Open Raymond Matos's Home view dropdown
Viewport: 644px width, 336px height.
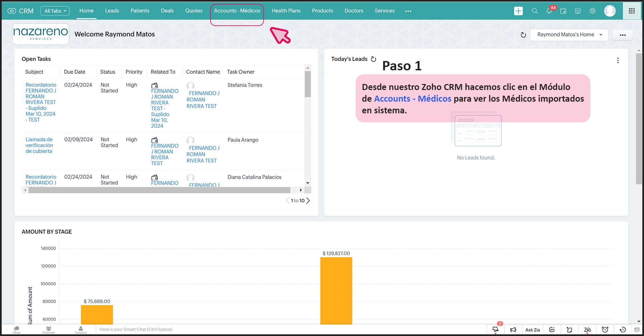pos(569,35)
